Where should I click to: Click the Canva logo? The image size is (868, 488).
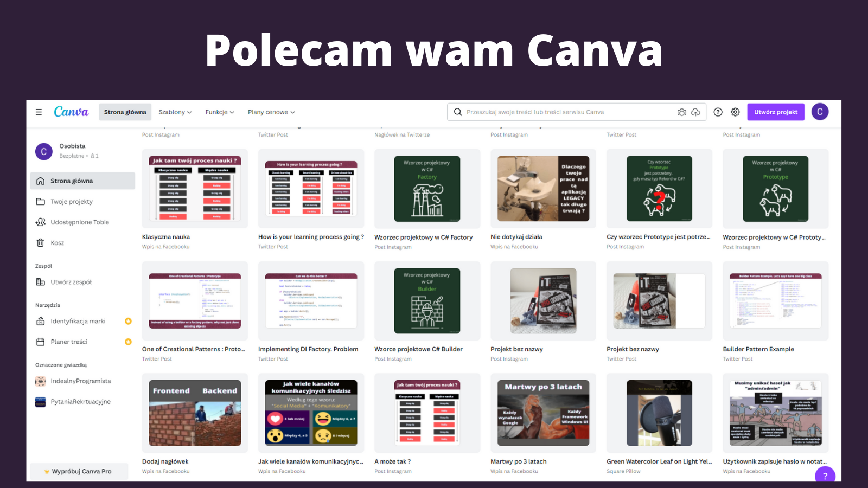point(71,112)
